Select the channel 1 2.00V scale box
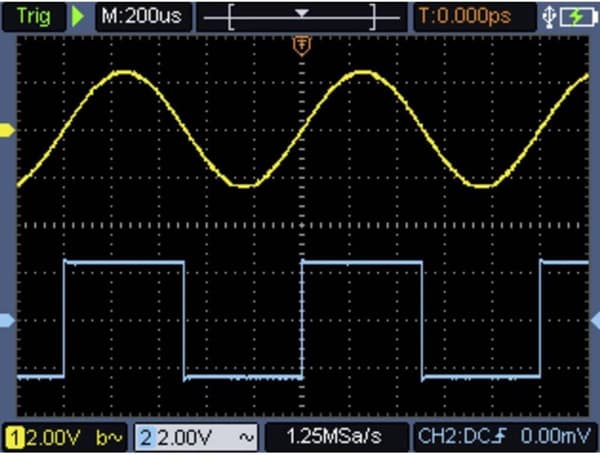 pos(64,437)
